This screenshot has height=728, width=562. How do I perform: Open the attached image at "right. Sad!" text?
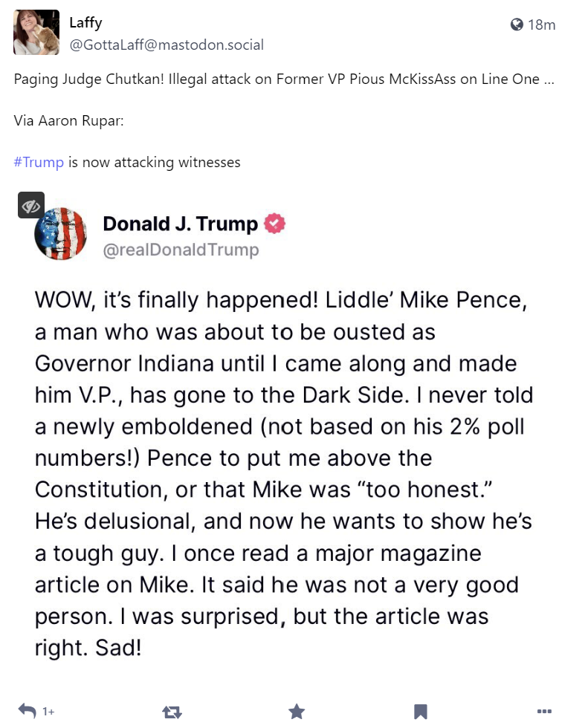(88, 647)
